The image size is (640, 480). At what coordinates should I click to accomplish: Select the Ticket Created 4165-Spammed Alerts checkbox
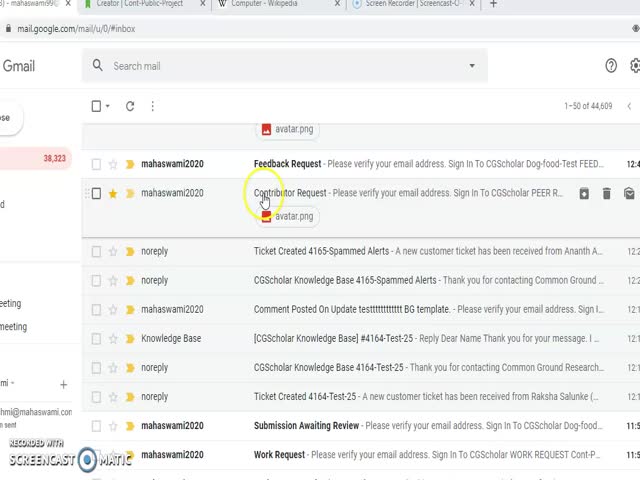tap(96, 251)
